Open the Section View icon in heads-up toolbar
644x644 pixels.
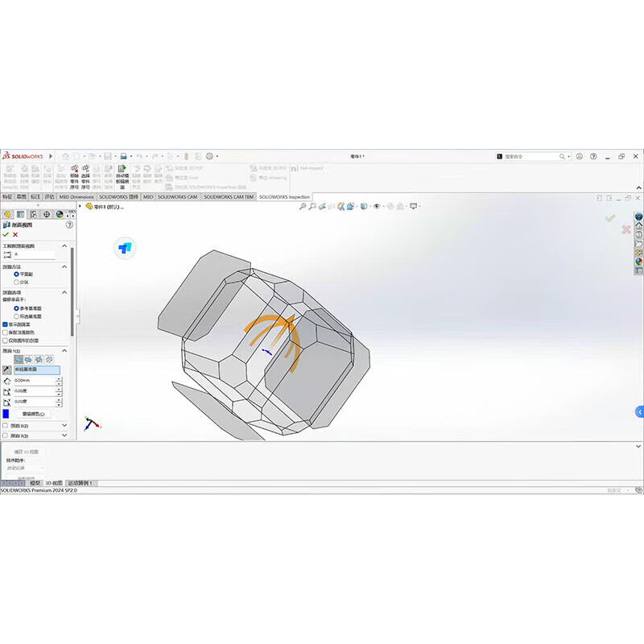(x=341, y=208)
